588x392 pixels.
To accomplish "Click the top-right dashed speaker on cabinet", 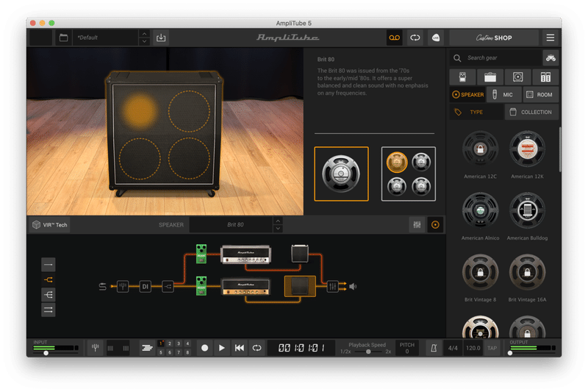I will point(189,111).
